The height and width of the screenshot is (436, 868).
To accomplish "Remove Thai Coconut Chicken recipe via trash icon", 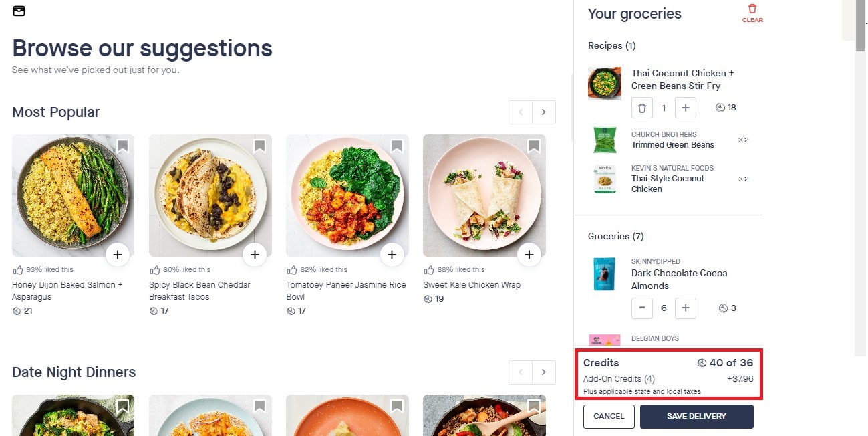I will 641,108.
